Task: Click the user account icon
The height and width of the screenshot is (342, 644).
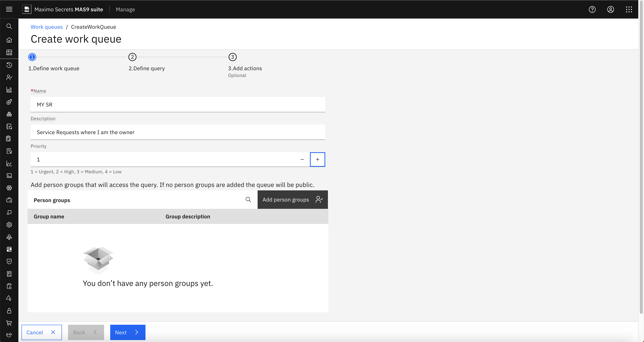Action: tap(611, 9)
